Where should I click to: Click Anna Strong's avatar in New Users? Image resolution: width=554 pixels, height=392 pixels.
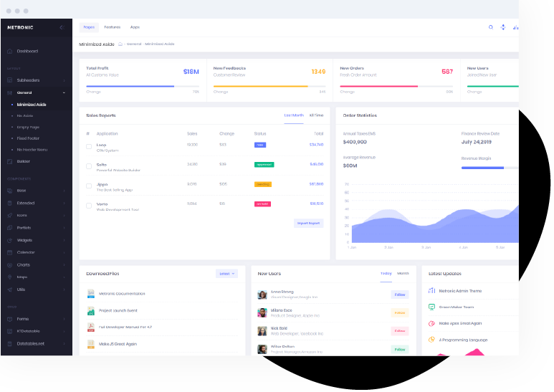click(262, 295)
